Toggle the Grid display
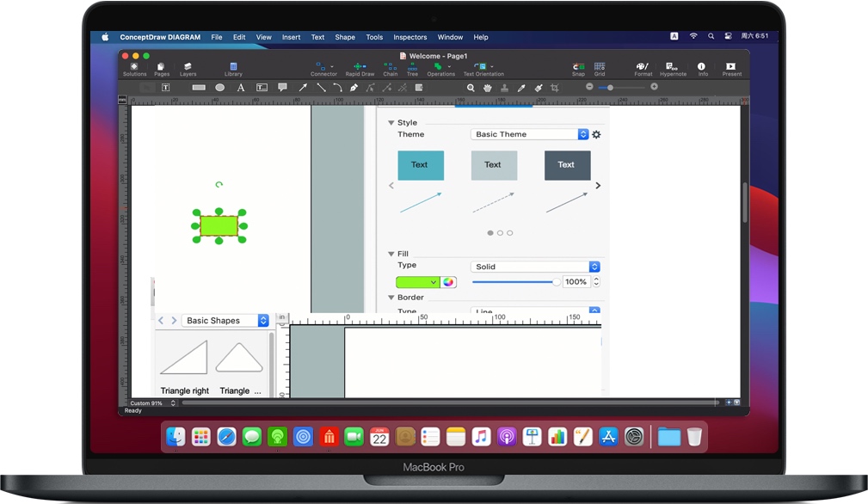This screenshot has height=504, width=868. 600,67
